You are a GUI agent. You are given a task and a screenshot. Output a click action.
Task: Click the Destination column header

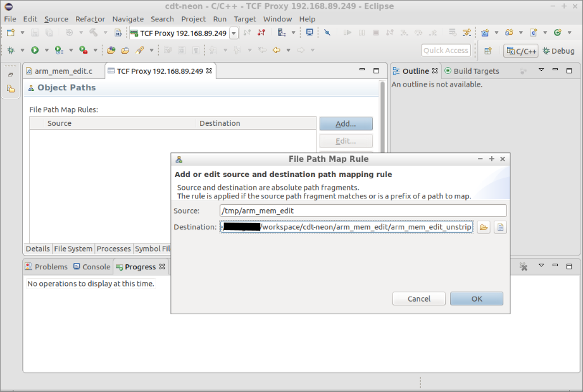[x=256, y=123]
